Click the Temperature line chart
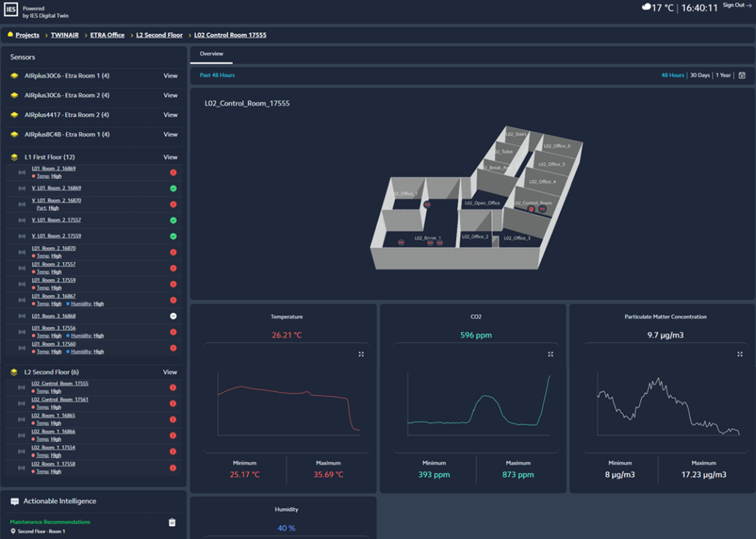Viewport: 756px width, 539px height. (x=289, y=404)
